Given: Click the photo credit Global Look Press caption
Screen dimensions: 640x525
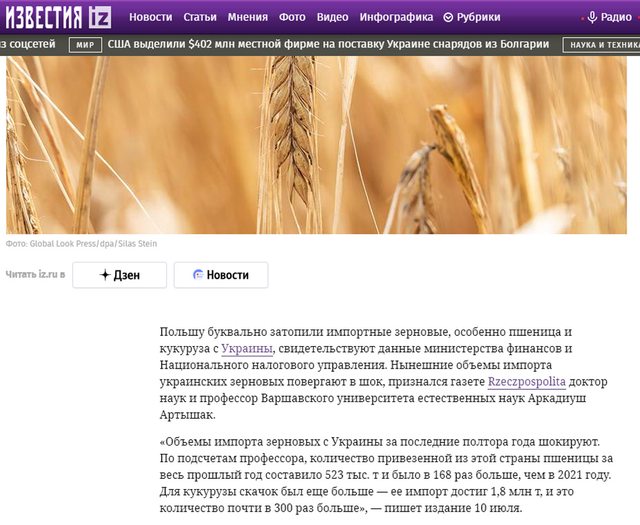Looking at the screenshot, I should (x=81, y=244).
